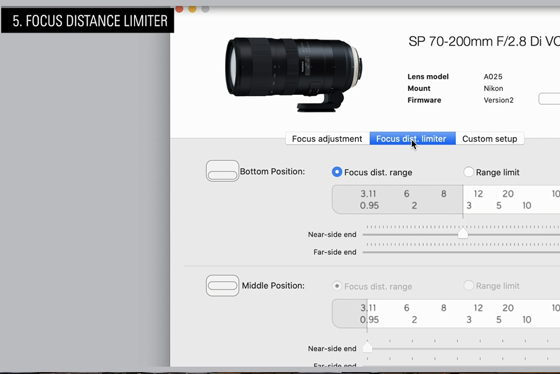The image size is (560, 374).
Task: Select Middle Position Focus dist. range radio
Action: pyautogui.click(x=337, y=286)
